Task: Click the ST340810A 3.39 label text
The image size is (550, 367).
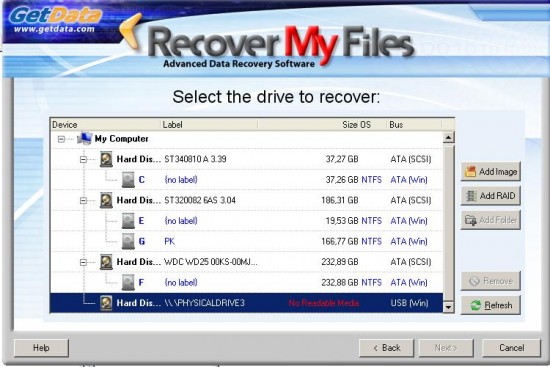Action: tap(195, 159)
